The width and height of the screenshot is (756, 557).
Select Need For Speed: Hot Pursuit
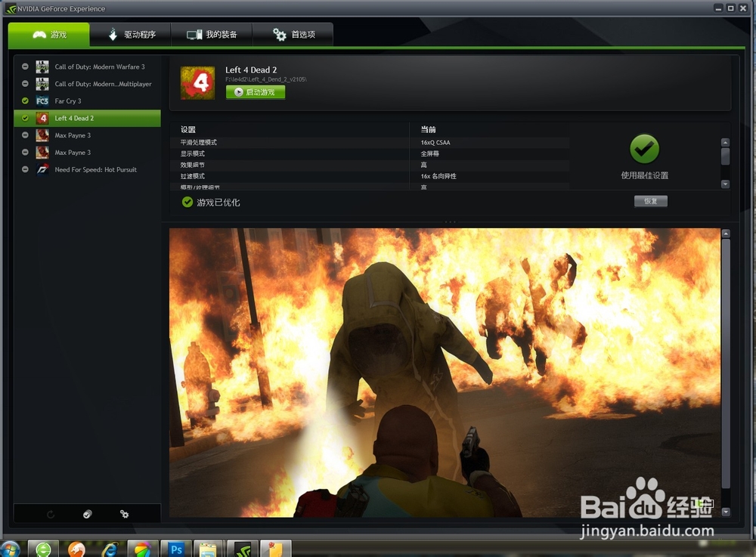pyautogui.click(x=87, y=169)
